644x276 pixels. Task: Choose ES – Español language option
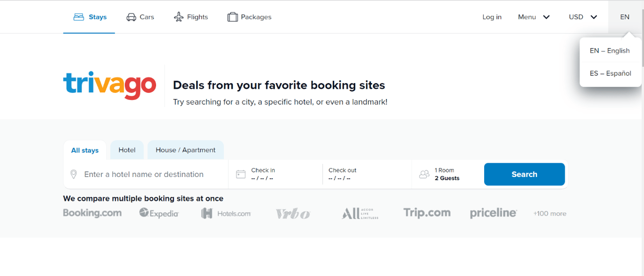tap(610, 74)
